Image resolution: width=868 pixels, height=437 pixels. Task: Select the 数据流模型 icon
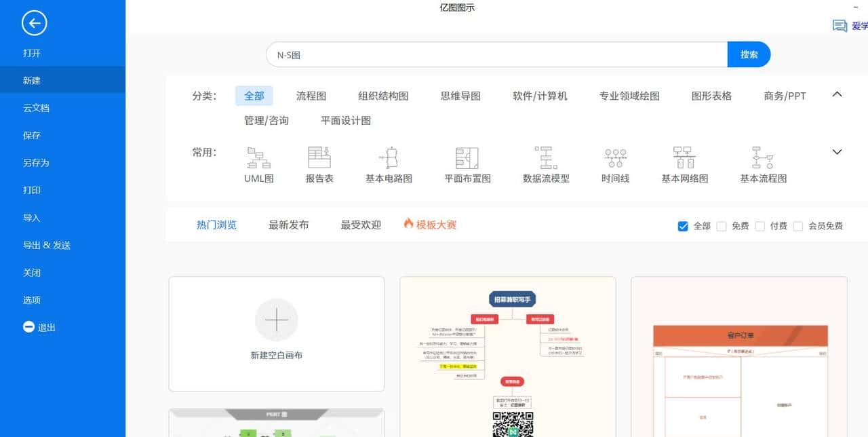pos(545,163)
